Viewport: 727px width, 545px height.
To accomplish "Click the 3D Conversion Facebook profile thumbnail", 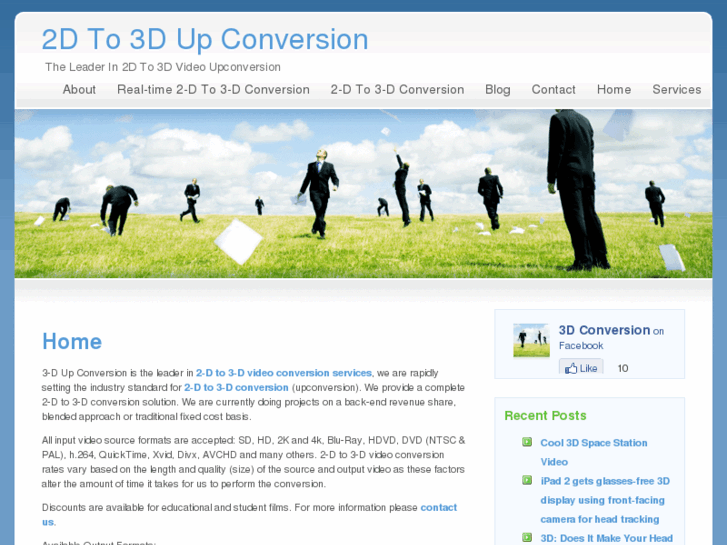I will tap(531, 340).
